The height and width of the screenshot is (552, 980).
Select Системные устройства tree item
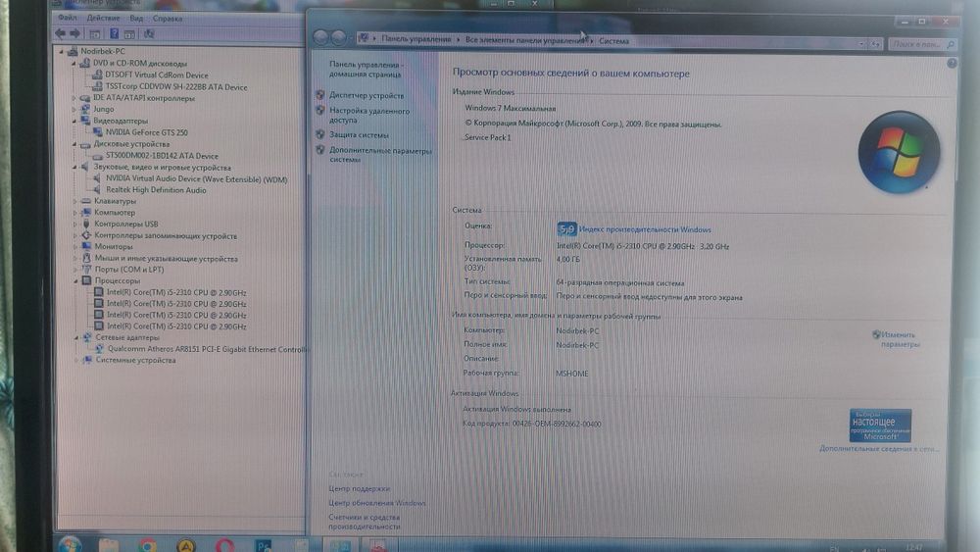[x=135, y=361]
